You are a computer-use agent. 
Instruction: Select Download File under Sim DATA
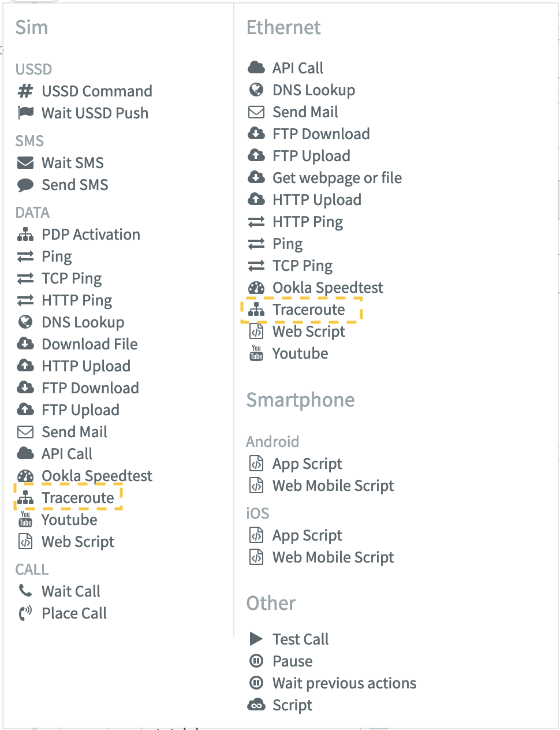89,344
